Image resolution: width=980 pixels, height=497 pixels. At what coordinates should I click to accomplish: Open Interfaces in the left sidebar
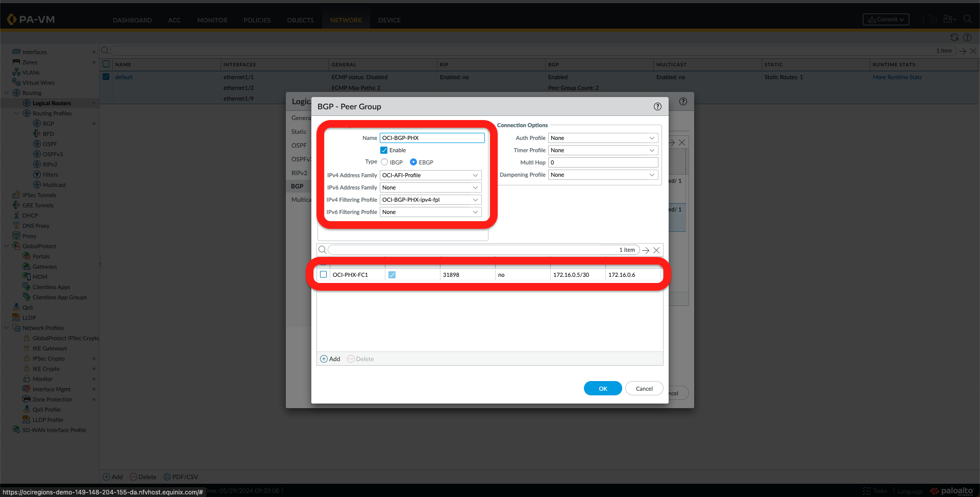click(x=34, y=52)
